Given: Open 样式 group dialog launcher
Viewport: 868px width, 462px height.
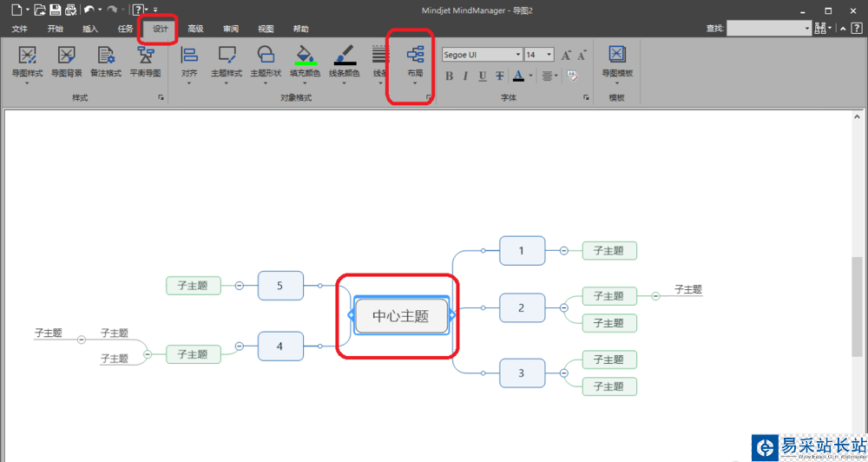Looking at the screenshot, I should [x=161, y=97].
